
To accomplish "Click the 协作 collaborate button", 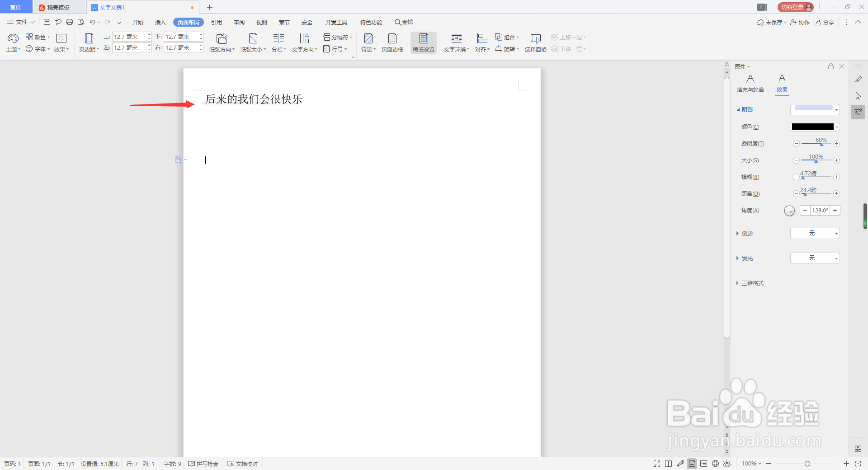I will pos(800,22).
